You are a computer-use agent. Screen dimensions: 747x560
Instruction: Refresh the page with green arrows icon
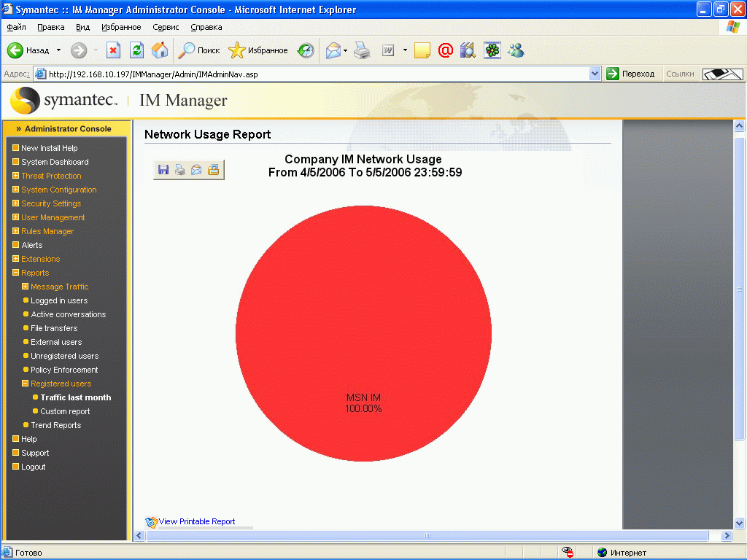[136, 50]
